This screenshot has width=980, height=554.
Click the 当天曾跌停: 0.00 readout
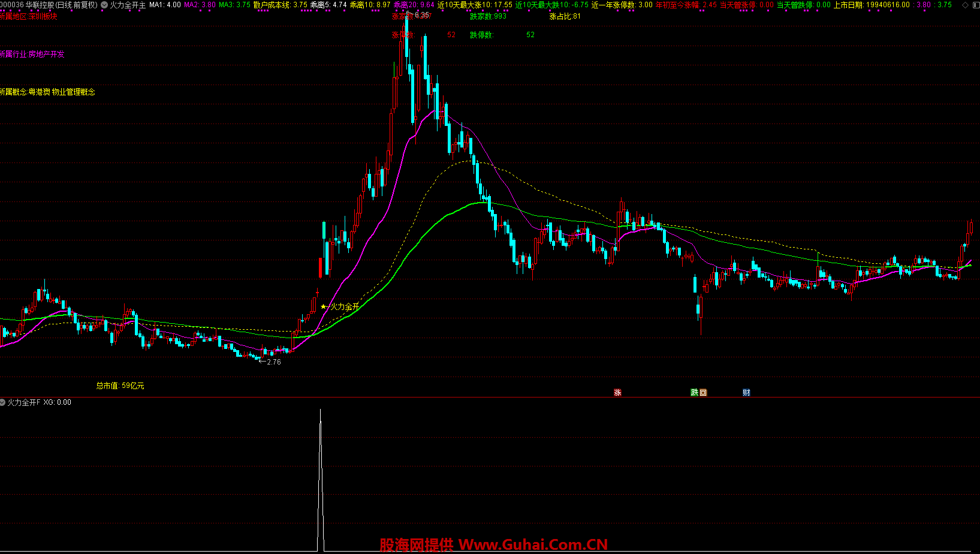[x=804, y=5]
